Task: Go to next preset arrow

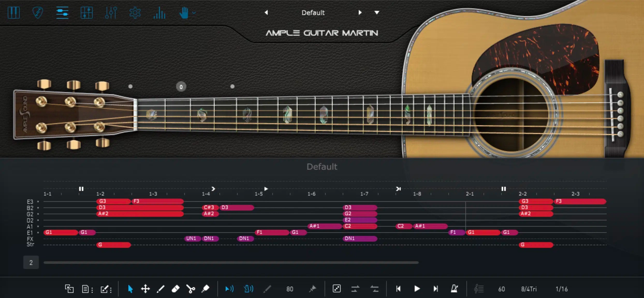Action: pyautogui.click(x=360, y=12)
